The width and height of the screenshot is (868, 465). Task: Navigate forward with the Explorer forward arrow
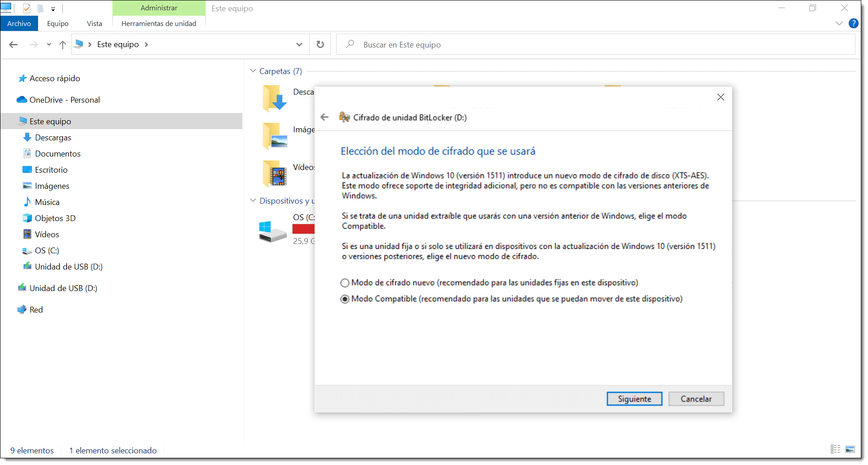point(34,44)
